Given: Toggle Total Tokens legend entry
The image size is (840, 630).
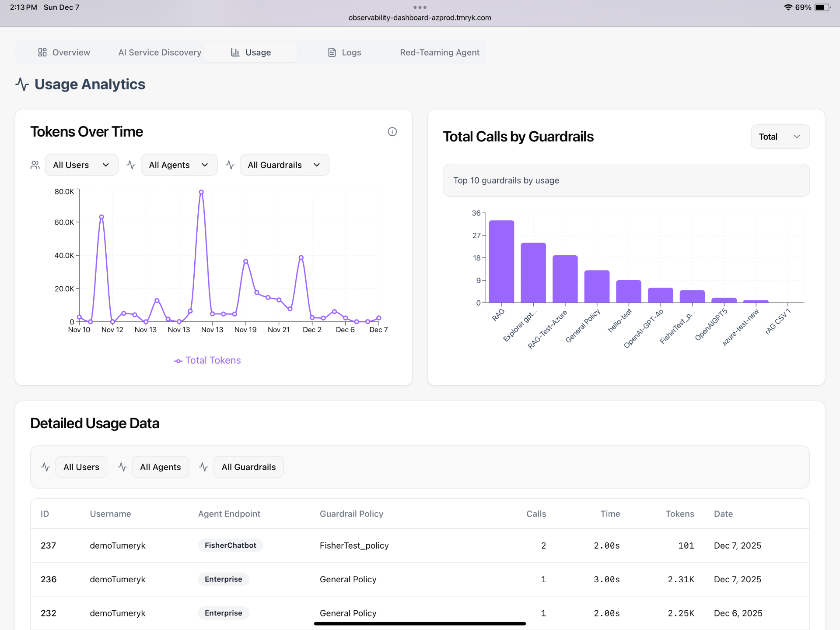Looking at the screenshot, I should tap(207, 360).
